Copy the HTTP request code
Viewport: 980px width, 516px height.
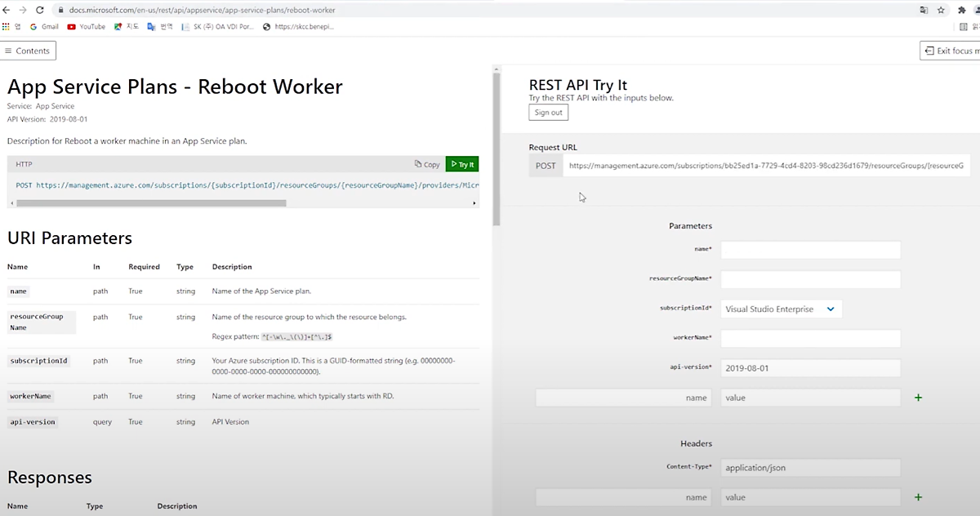point(427,164)
